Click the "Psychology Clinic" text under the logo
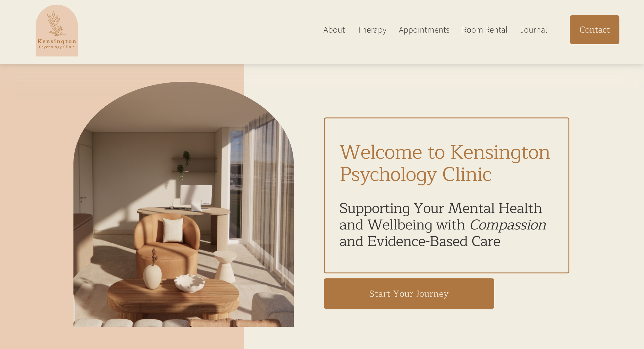 (57, 47)
